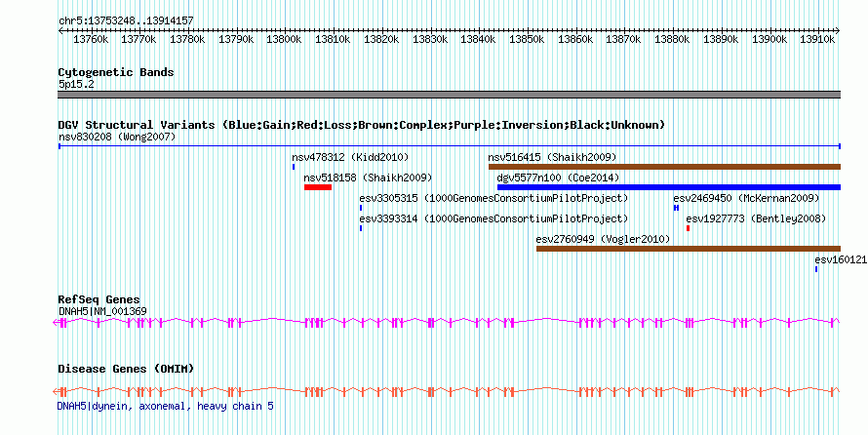Click the DNAH5|NM_001369 RefSeq gene label

coord(102,311)
